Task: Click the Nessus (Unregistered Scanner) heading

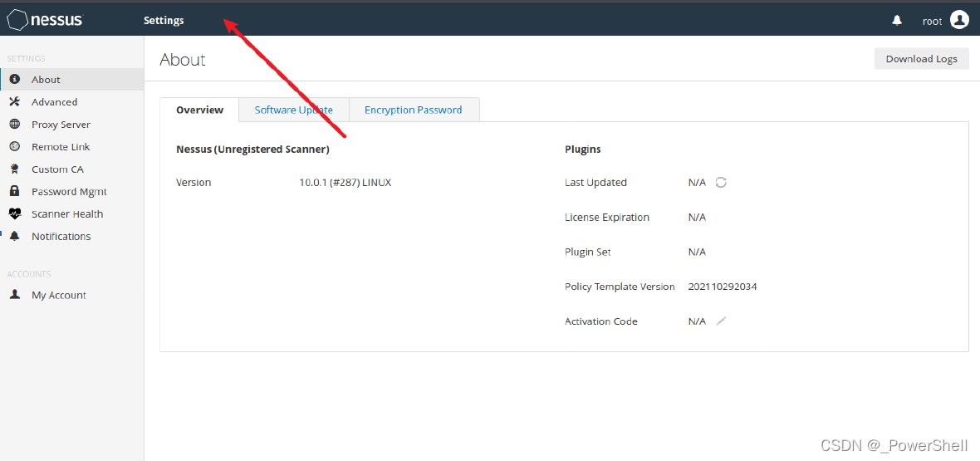Action: click(252, 150)
